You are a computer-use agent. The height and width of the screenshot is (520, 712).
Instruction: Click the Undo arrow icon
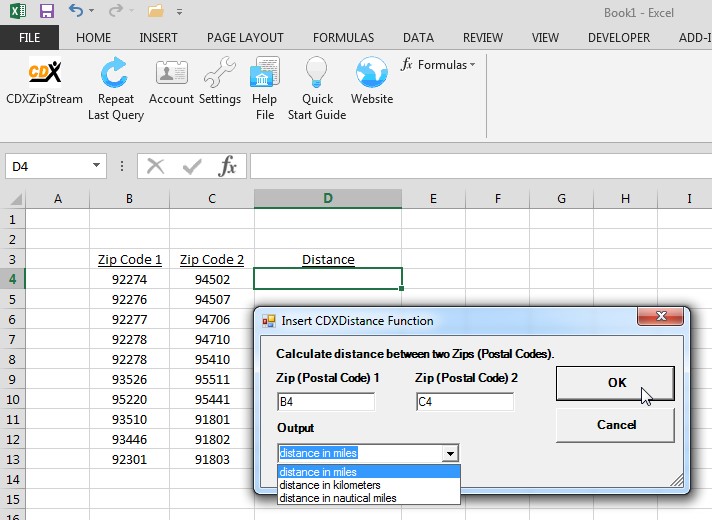click(76, 10)
